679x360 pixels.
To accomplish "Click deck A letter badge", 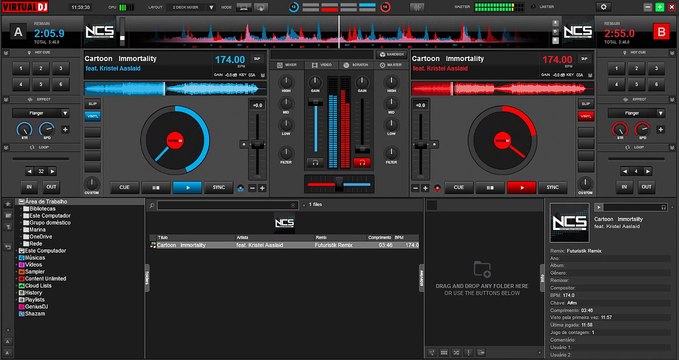I will pos(18,32).
